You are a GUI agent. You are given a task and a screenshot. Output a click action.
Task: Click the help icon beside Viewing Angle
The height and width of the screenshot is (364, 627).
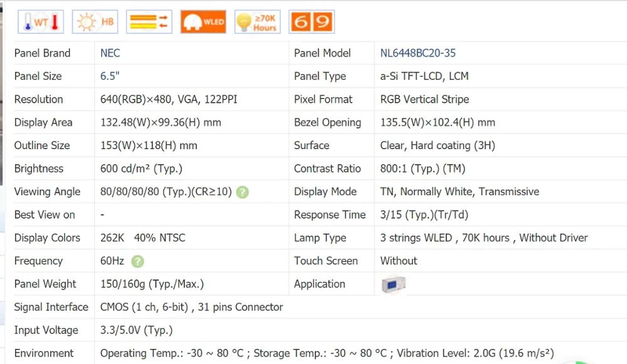(243, 192)
